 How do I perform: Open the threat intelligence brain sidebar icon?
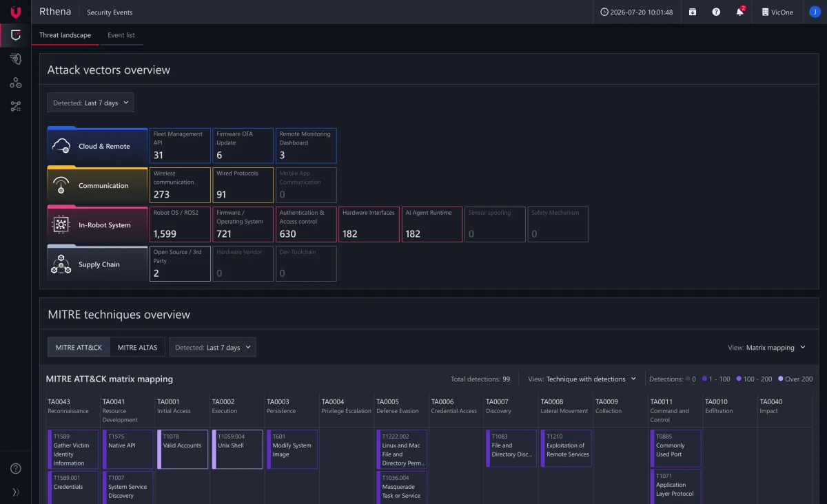(x=16, y=59)
